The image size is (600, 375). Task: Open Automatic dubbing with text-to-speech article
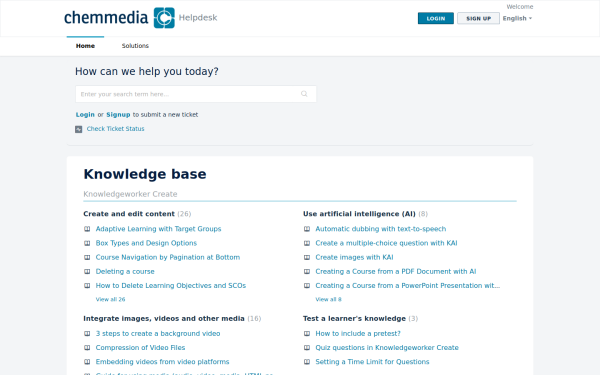(x=381, y=229)
